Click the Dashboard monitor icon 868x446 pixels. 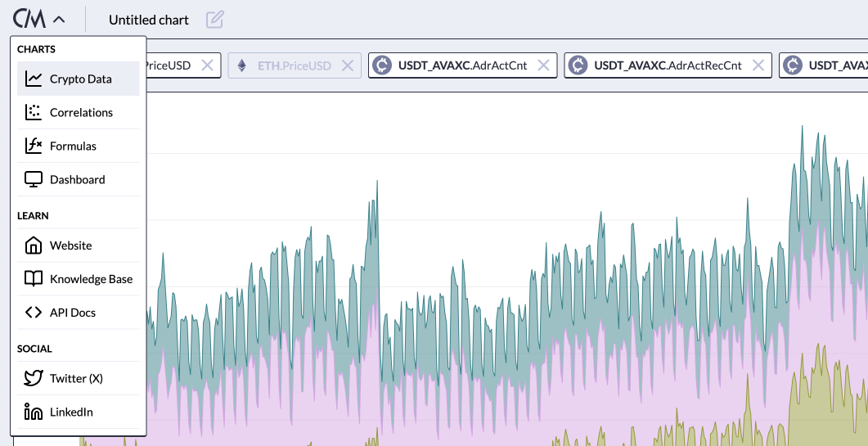pos(34,179)
